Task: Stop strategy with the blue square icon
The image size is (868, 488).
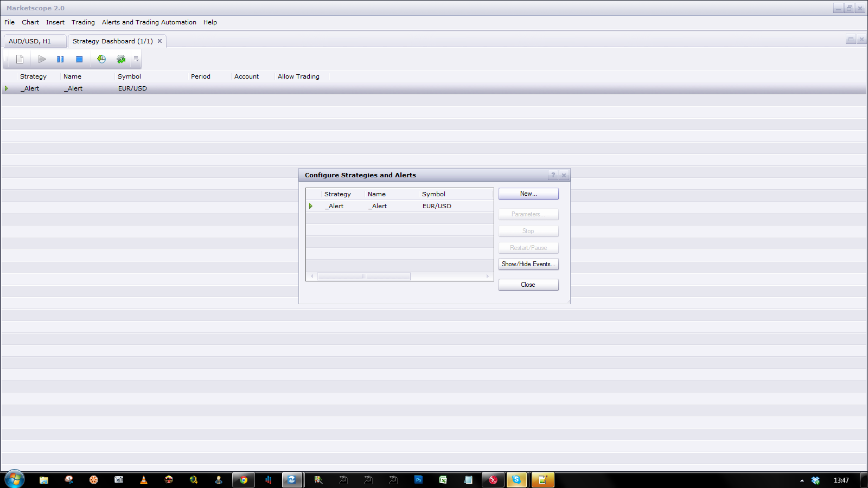Action: pyautogui.click(x=79, y=59)
